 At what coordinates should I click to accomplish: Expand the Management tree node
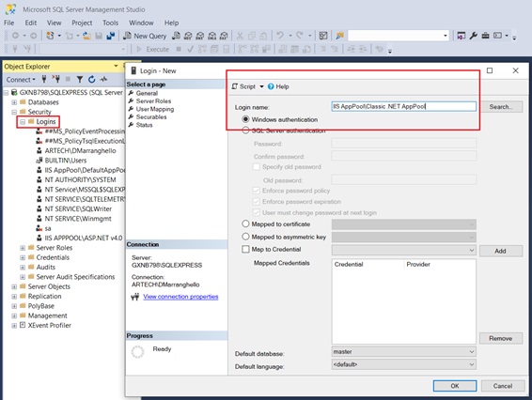click(x=14, y=315)
